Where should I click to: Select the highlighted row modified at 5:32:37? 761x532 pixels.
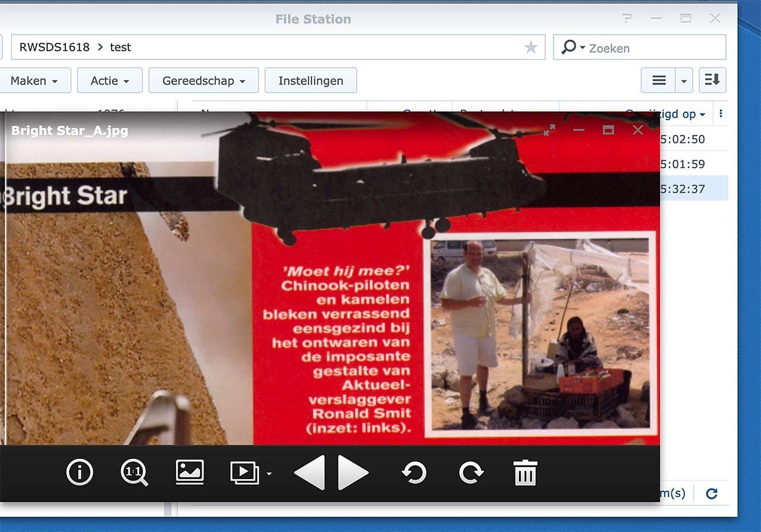[x=694, y=189]
